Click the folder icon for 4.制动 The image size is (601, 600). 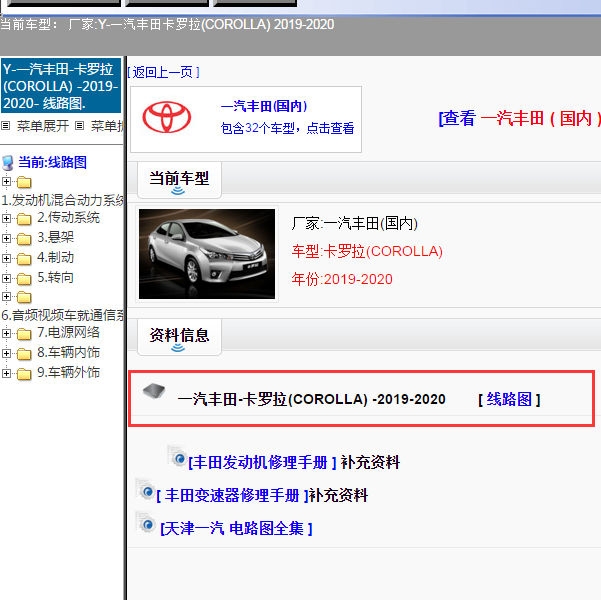coord(24,259)
